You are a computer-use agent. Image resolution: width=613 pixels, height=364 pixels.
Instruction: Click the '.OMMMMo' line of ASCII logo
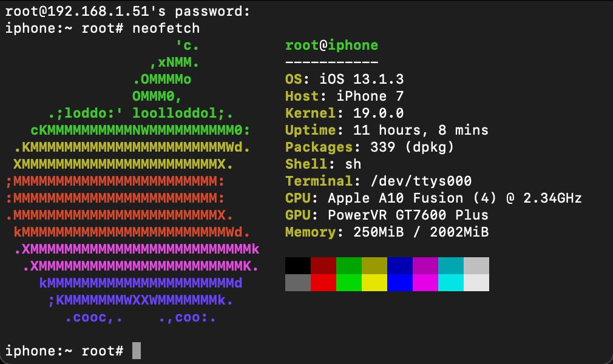162,79
